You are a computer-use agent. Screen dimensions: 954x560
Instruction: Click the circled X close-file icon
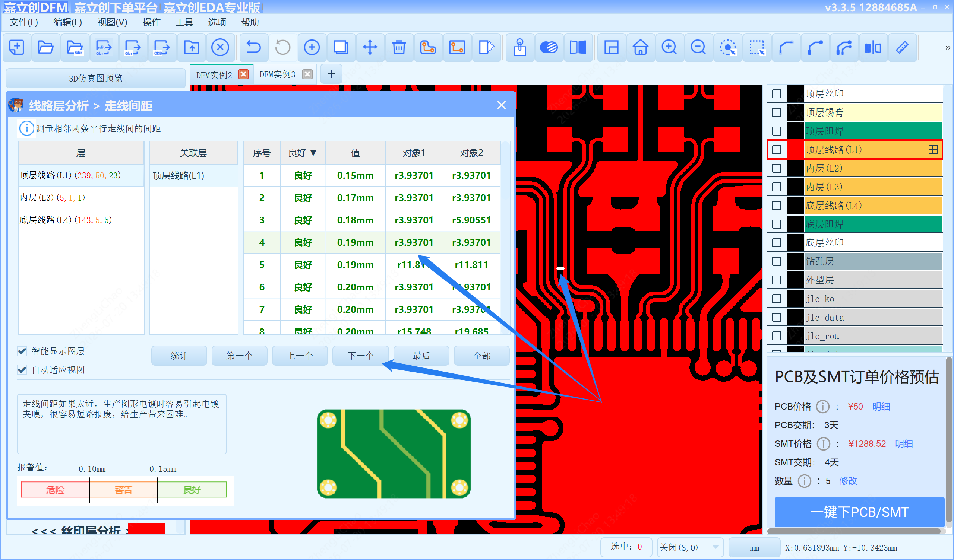point(220,47)
